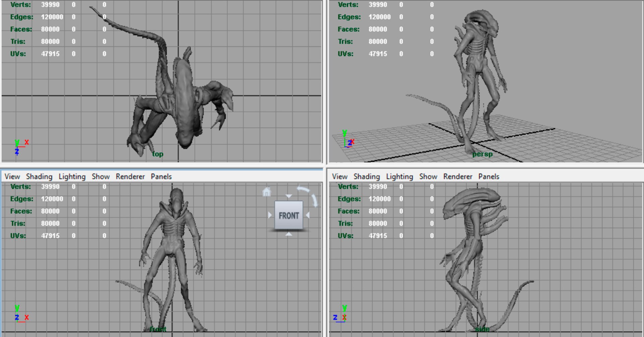Click the ViewCube arrow left of FRONT face
The width and height of the screenshot is (644, 337).
(x=270, y=215)
